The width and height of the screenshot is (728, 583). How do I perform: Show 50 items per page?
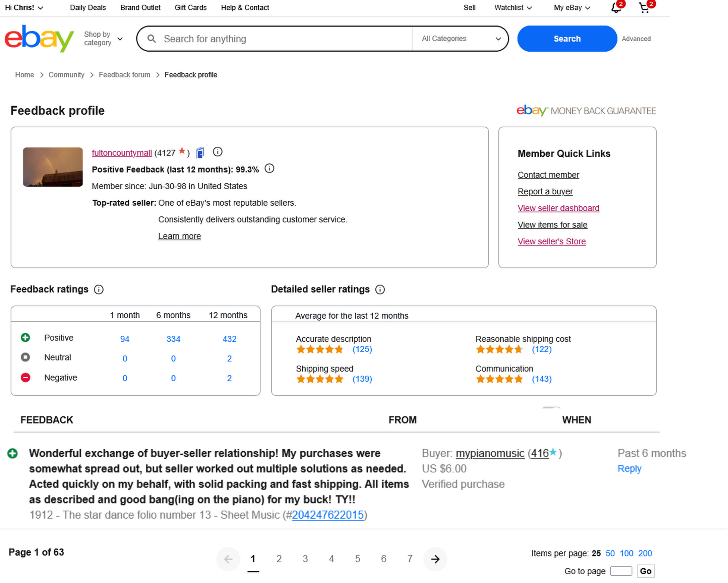(x=610, y=554)
